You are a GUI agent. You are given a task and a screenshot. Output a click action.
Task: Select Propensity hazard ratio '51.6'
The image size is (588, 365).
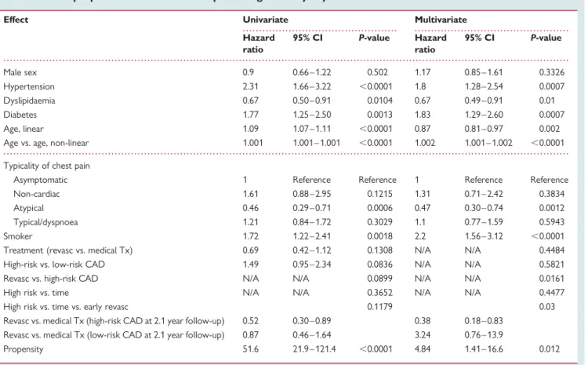coord(251,349)
